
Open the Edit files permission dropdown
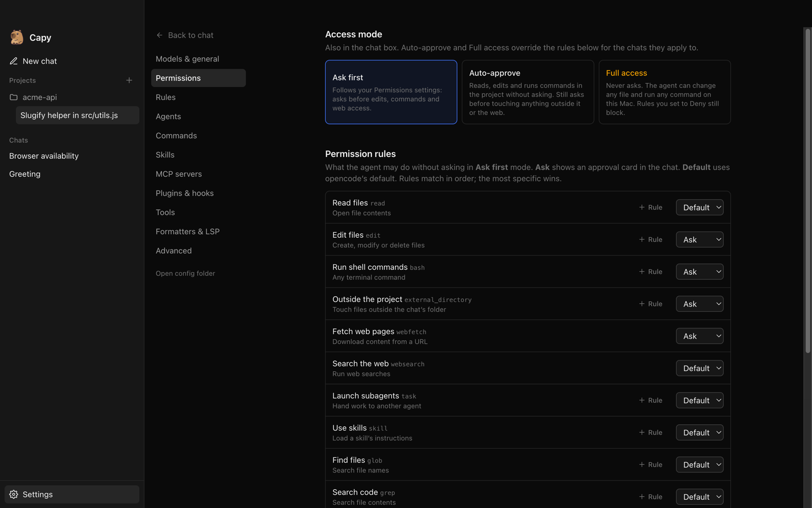coord(699,239)
